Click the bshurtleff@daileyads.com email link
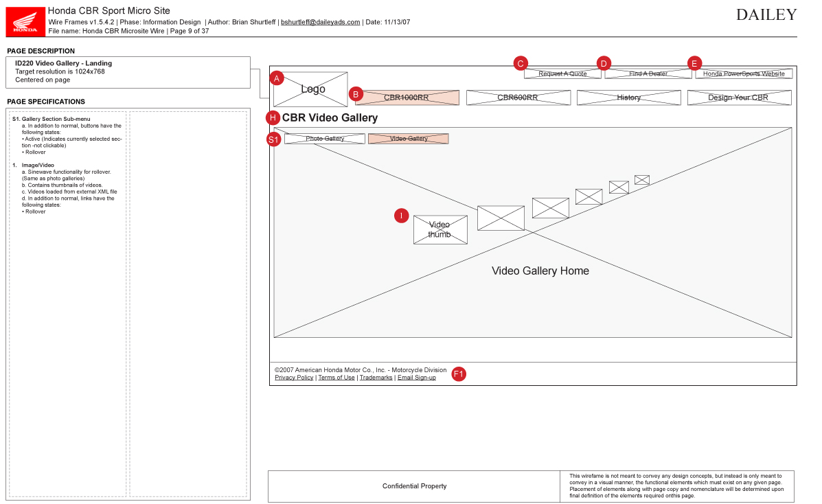The height and width of the screenshot is (504, 822). pos(320,22)
